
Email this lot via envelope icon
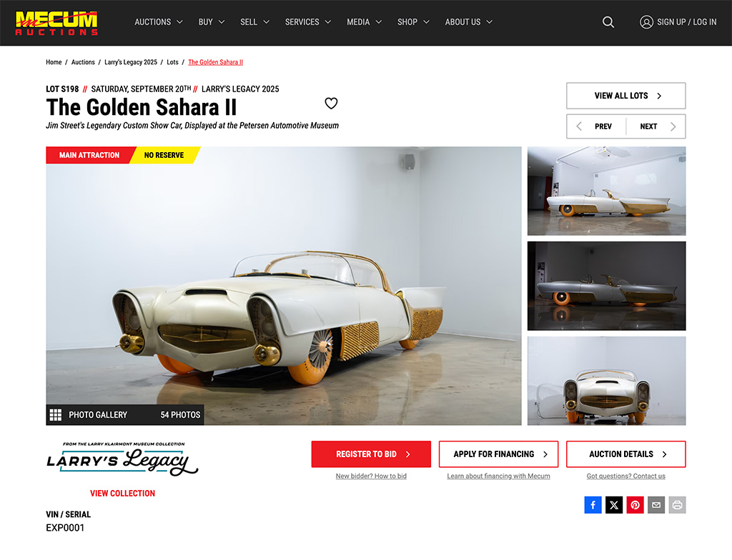(x=656, y=505)
